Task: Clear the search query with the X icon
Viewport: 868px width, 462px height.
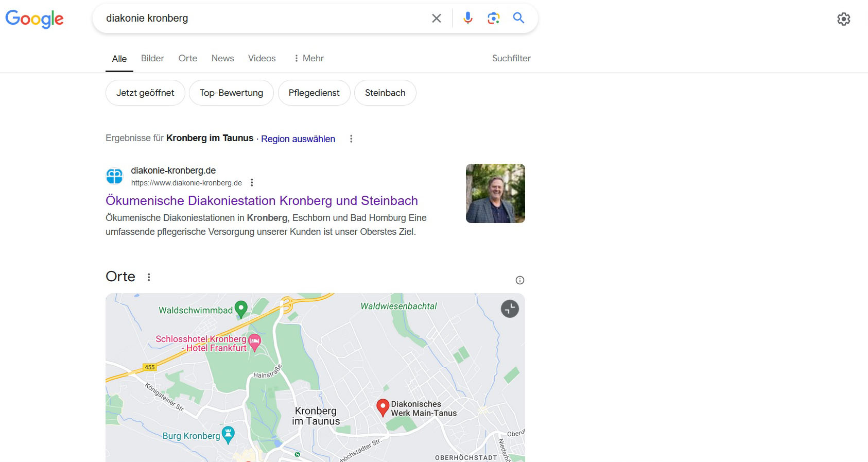Action: point(437,19)
